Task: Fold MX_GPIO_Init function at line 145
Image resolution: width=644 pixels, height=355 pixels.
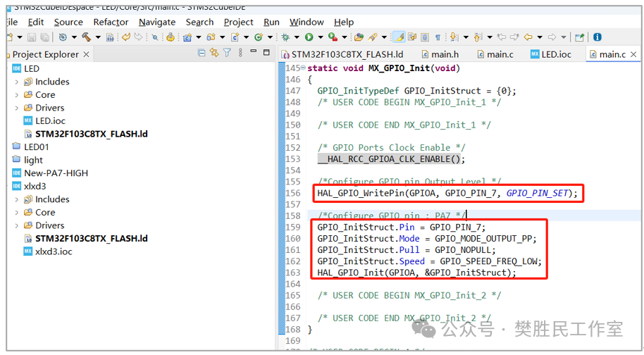Action: tap(303, 68)
